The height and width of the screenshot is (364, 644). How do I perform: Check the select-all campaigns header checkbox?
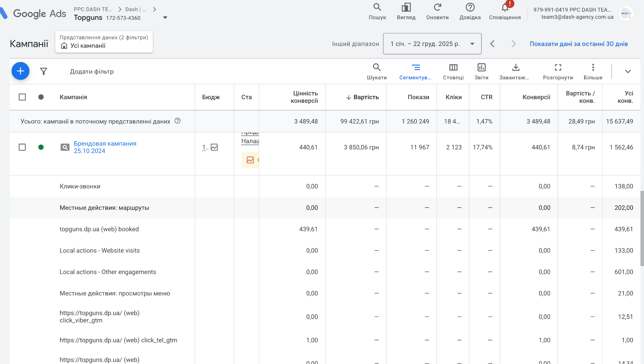point(22,97)
